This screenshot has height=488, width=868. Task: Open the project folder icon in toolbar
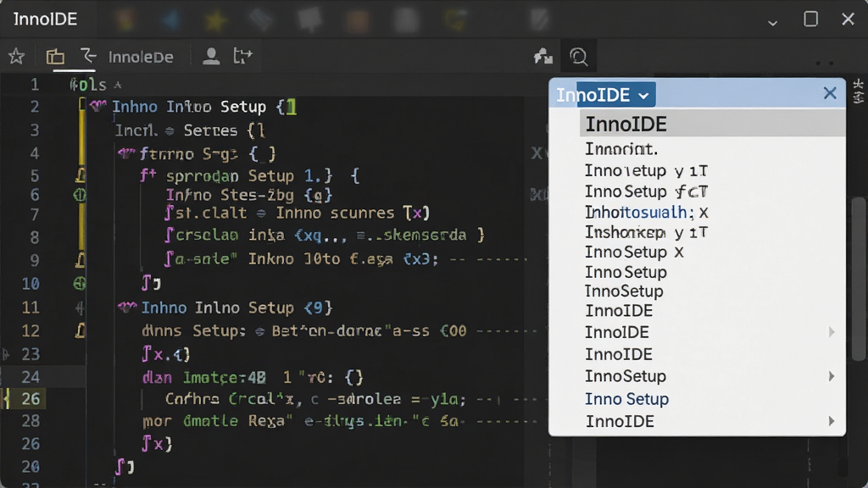click(x=55, y=57)
